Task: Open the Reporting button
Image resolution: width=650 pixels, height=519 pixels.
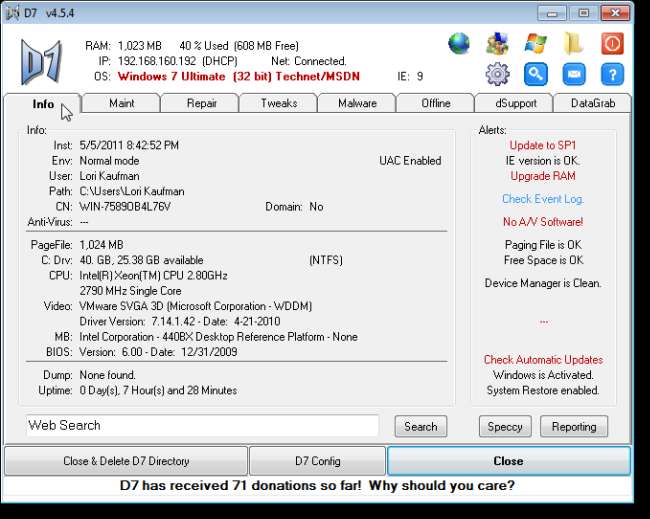Action: pos(574,427)
